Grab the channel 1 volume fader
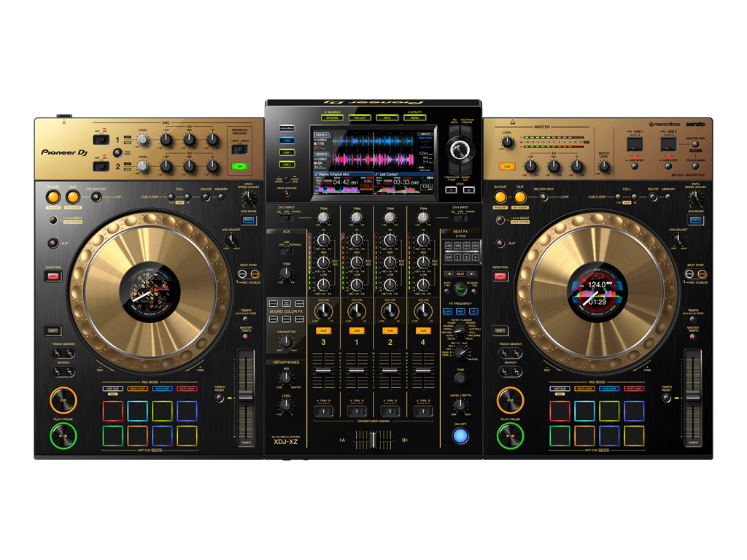The image size is (747, 560). pyautogui.click(x=357, y=370)
